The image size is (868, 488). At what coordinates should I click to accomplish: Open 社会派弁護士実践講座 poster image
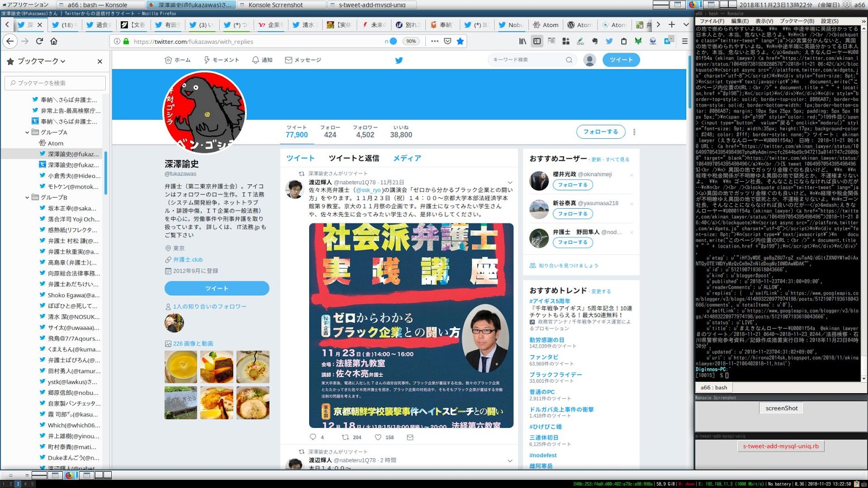[x=411, y=325]
